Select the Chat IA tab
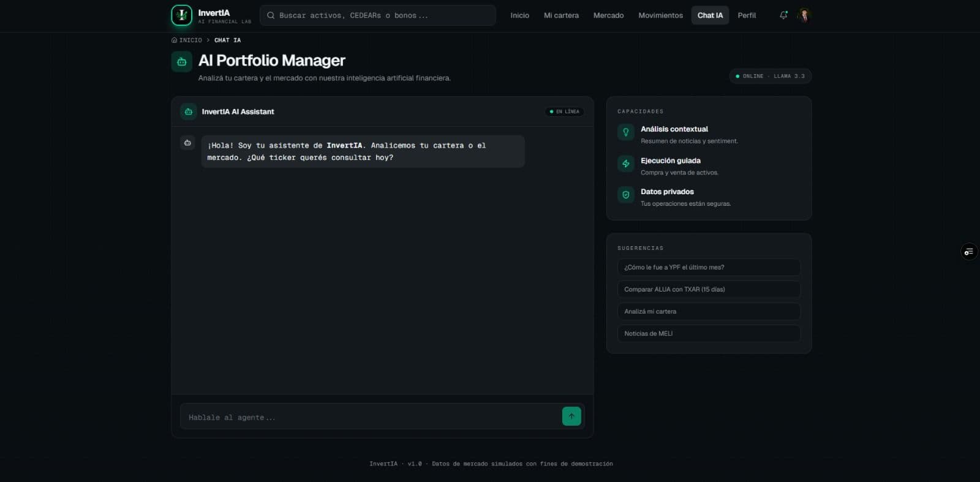Screen dimensions: 980x482 click(710, 15)
